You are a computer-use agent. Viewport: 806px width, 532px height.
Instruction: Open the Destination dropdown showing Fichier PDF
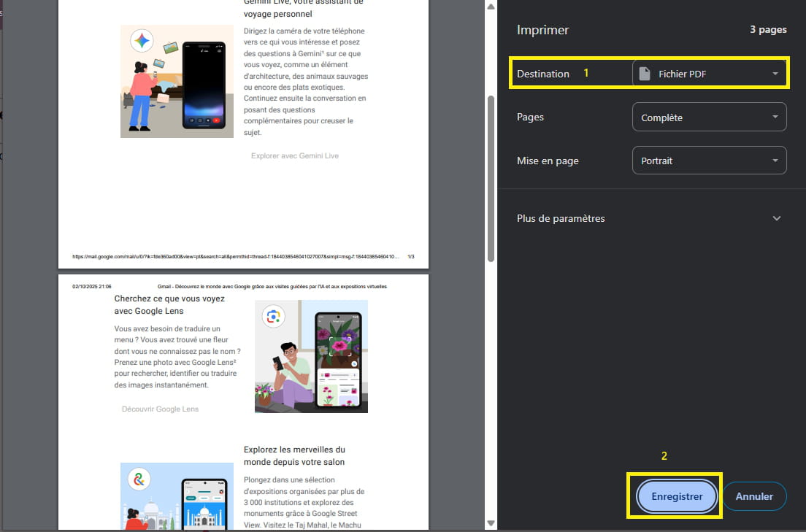[709, 74]
